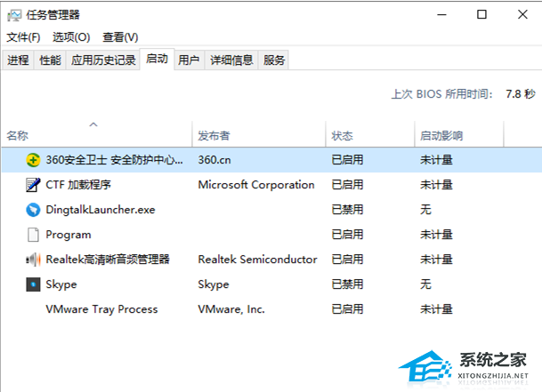Screen dimensions: 542x392
Task: Go to the 服务 tab
Action: coord(275,60)
